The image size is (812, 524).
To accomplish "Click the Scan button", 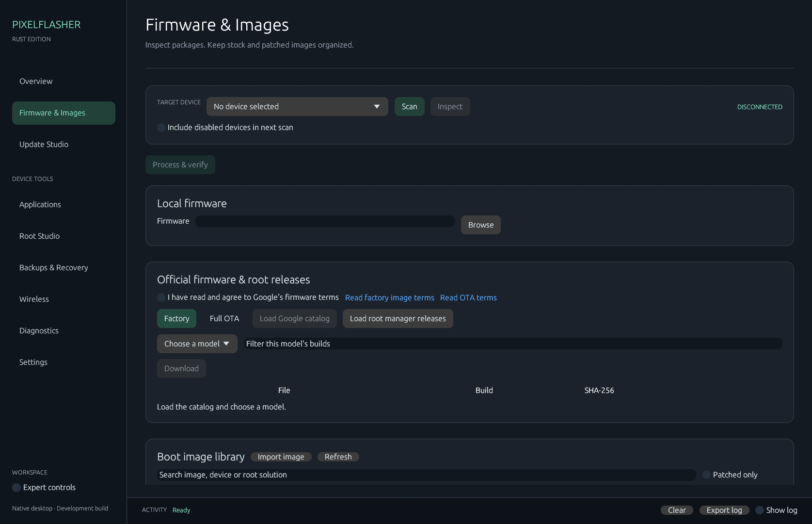I will [x=410, y=107].
